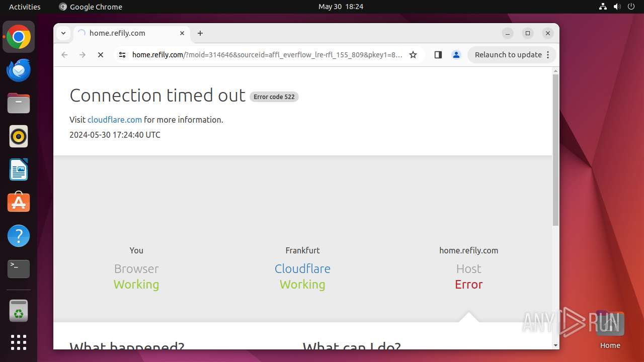Open the Trash icon in dock
The width and height of the screenshot is (644, 362).
[x=19, y=311]
